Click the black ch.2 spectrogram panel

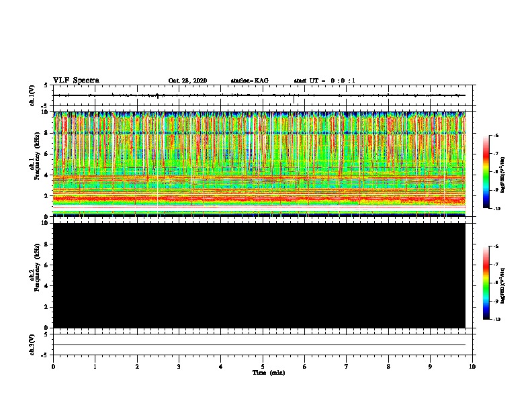259,275
